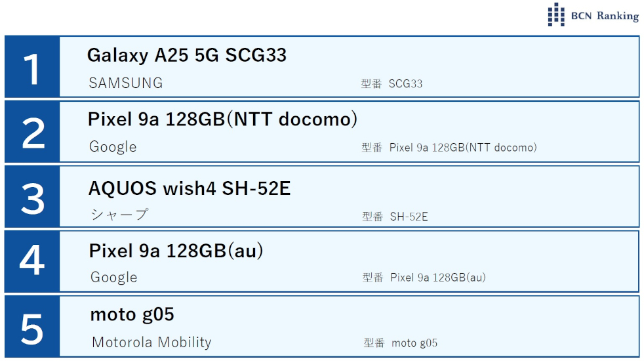
Task: Click the 型番 moto g05 model number
Action: (x=401, y=343)
